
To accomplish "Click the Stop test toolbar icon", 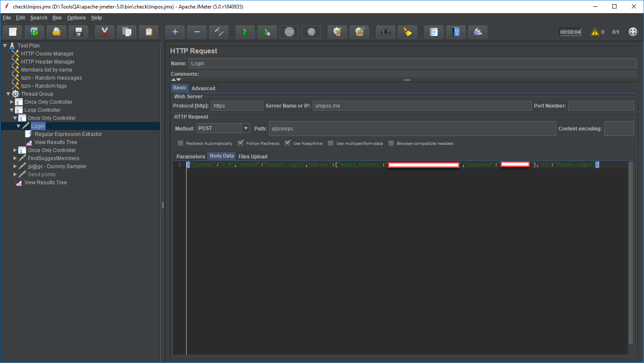I will coord(289,32).
